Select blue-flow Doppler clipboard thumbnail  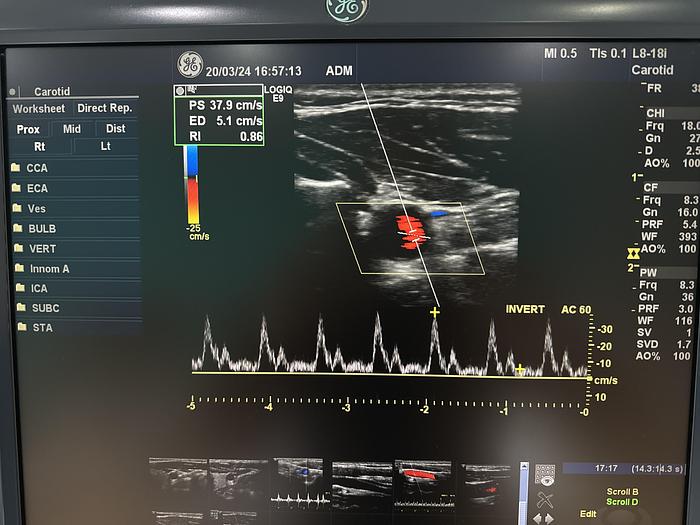point(298,483)
